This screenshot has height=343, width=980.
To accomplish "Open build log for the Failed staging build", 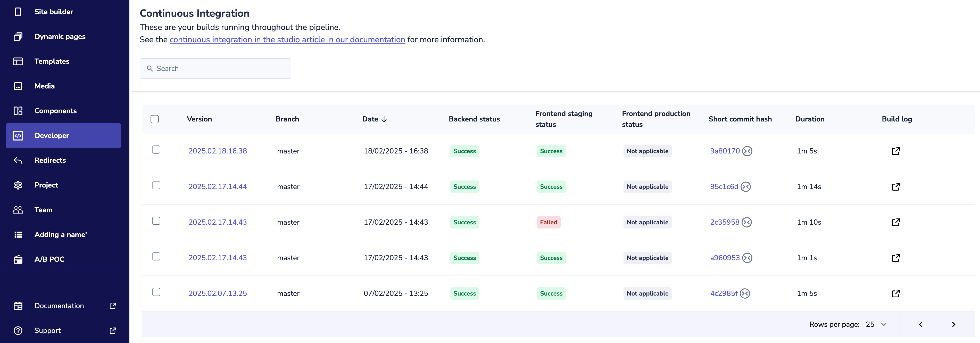I will coord(895,222).
